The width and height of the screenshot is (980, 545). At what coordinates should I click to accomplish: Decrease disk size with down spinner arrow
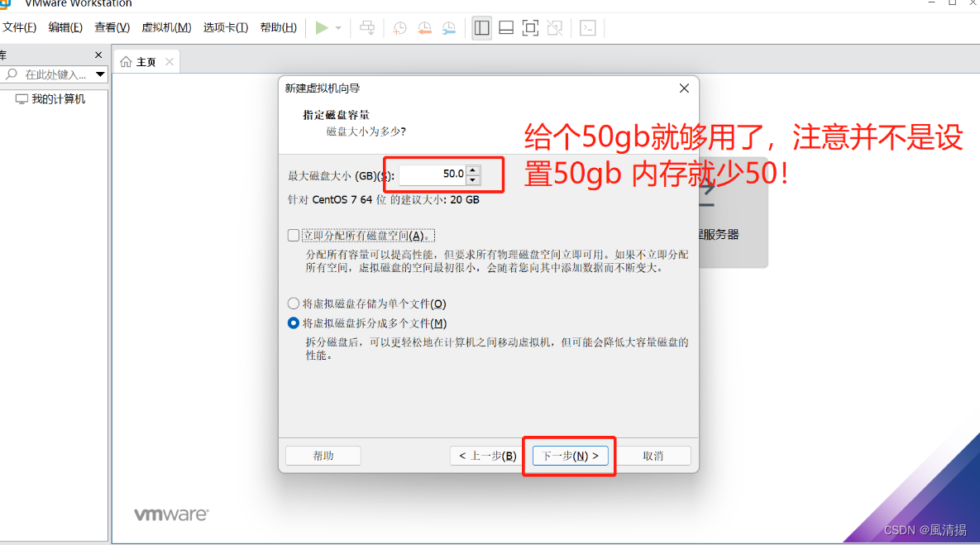coord(473,180)
